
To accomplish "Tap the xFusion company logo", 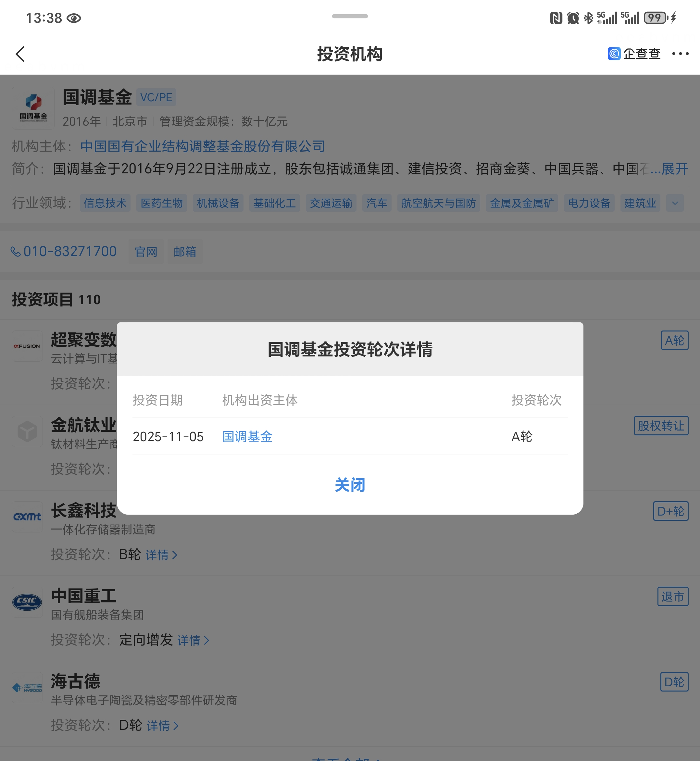I will 27,346.
